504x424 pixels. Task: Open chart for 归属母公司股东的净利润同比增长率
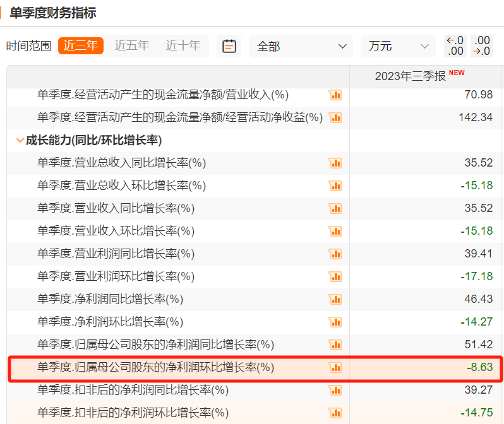coord(335,344)
